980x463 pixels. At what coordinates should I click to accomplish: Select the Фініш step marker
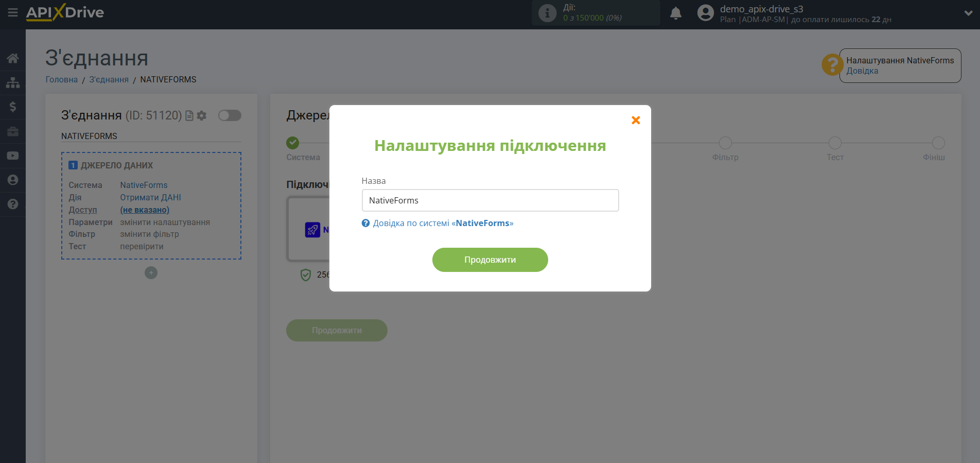[x=938, y=143]
